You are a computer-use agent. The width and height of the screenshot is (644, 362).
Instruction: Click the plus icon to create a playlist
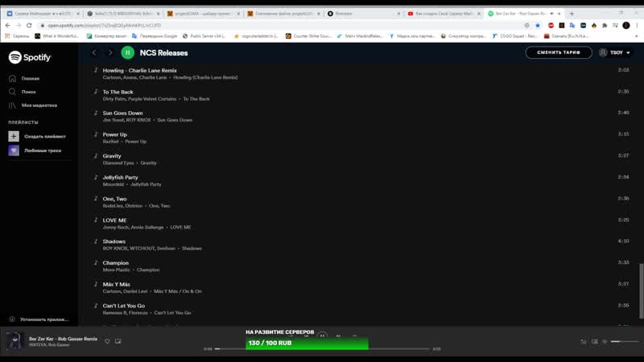[14, 136]
